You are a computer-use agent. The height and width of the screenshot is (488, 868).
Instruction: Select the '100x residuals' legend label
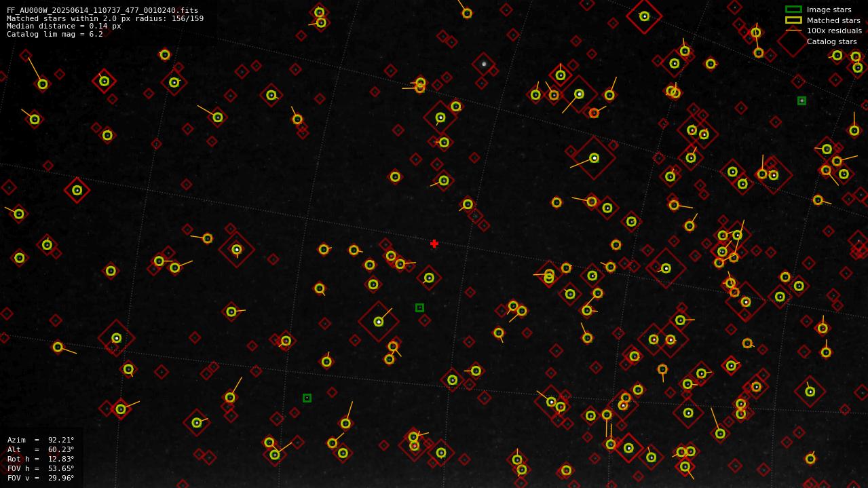coord(834,31)
